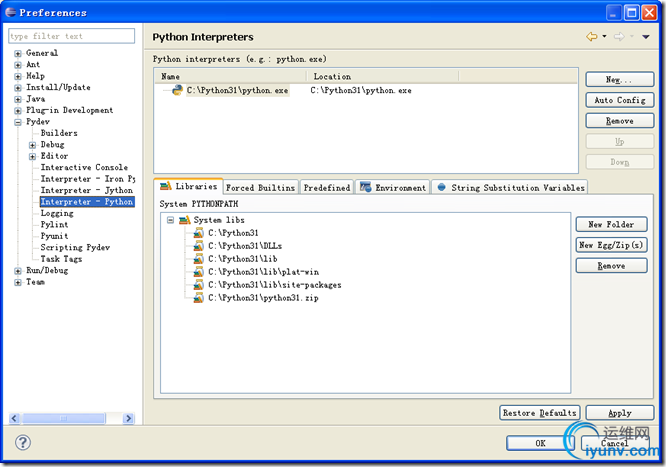The height and width of the screenshot is (467, 666).
Task: Click the Name column header
Action: pyautogui.click(x=230, y=76)
